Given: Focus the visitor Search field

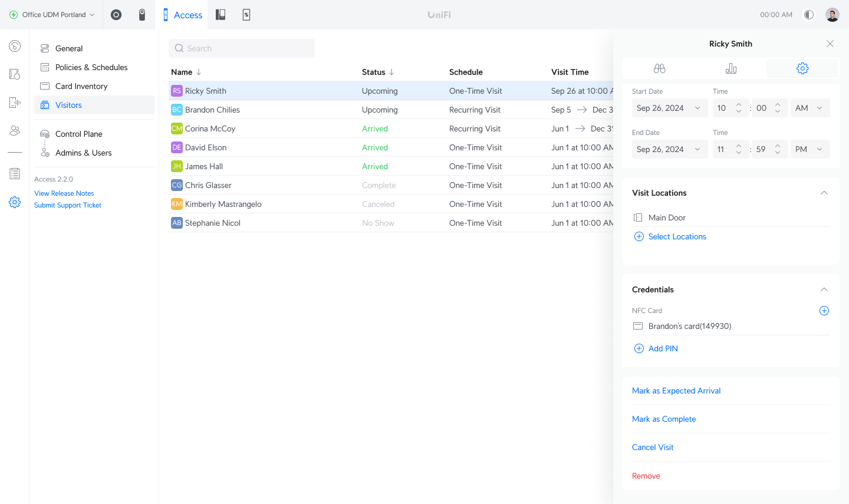Looking at the screenshot, I should point(242,48).
